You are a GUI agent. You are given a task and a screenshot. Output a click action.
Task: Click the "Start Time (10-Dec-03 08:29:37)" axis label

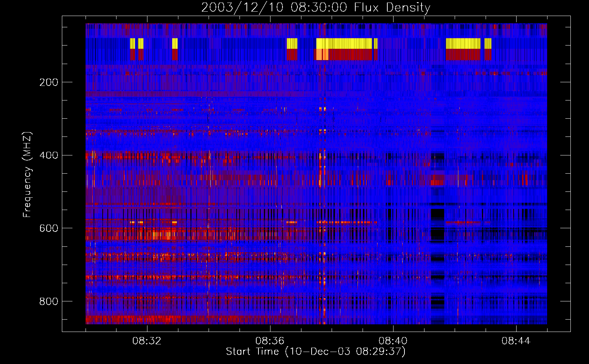click(x=316, y=352)
